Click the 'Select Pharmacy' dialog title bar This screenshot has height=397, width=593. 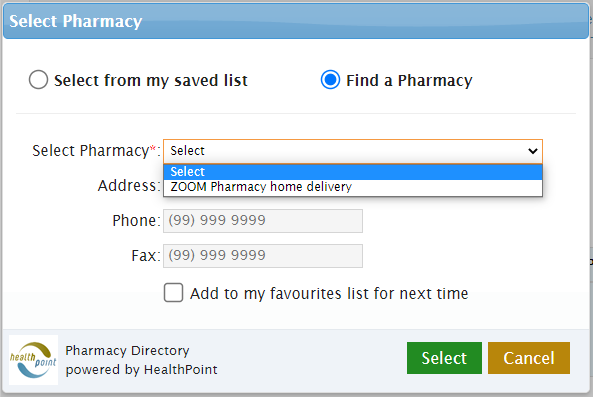pos(296,21)
